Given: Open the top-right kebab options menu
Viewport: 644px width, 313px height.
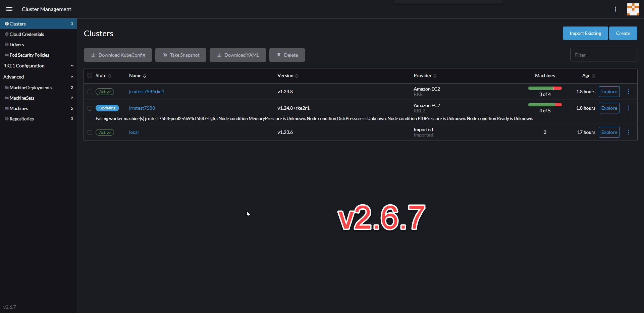Looking at the screenshot, I should coord(615,9).
